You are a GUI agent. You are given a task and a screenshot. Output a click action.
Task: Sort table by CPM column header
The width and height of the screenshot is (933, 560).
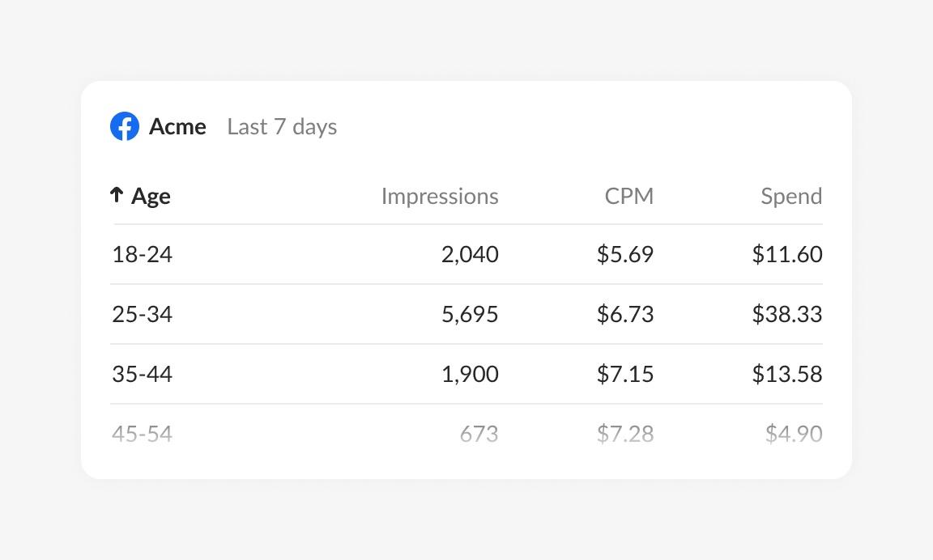(629, 196)
